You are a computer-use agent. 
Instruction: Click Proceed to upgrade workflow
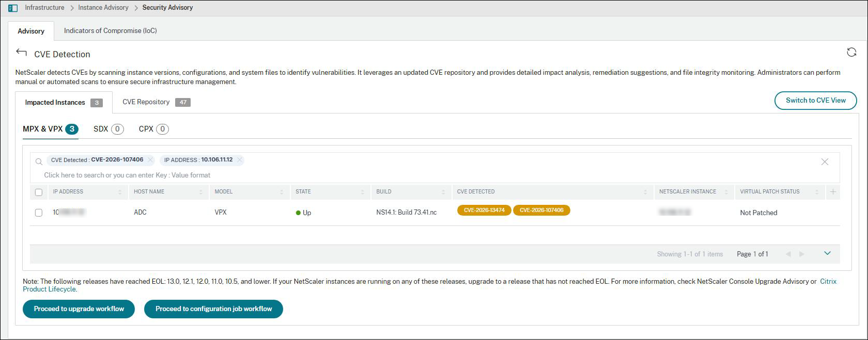79,309
